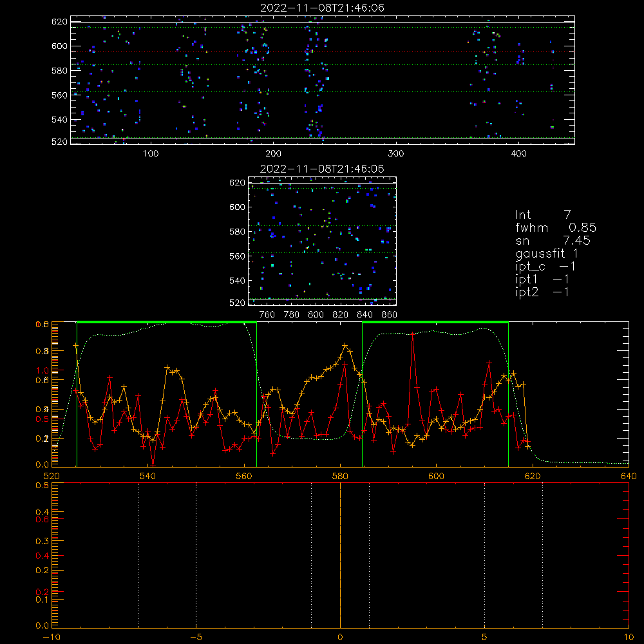Click the timestamp title above the small square plot
Image resolution: width=644 pixels, height=644 pixels.
pos(323,169)
